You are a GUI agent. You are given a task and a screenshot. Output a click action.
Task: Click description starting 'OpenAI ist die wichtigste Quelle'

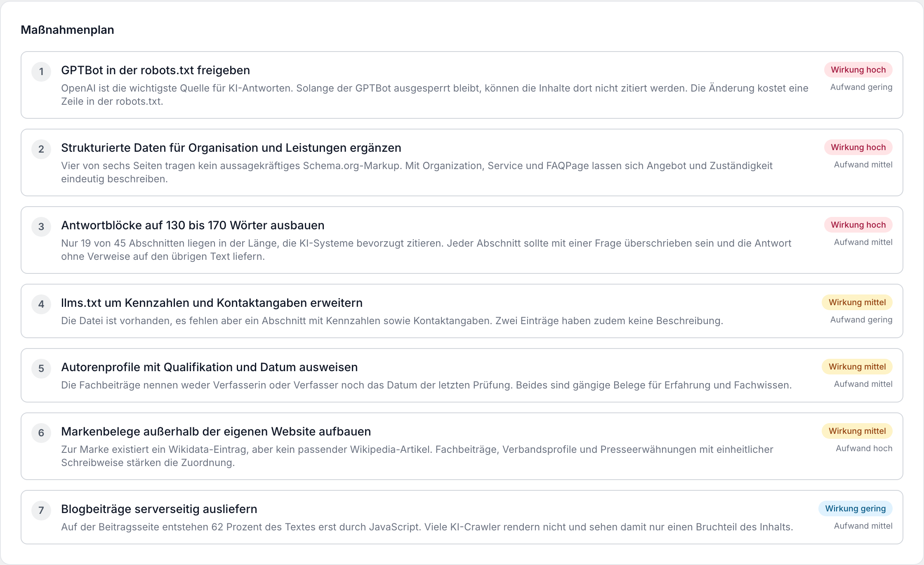(x=435, y=95)
